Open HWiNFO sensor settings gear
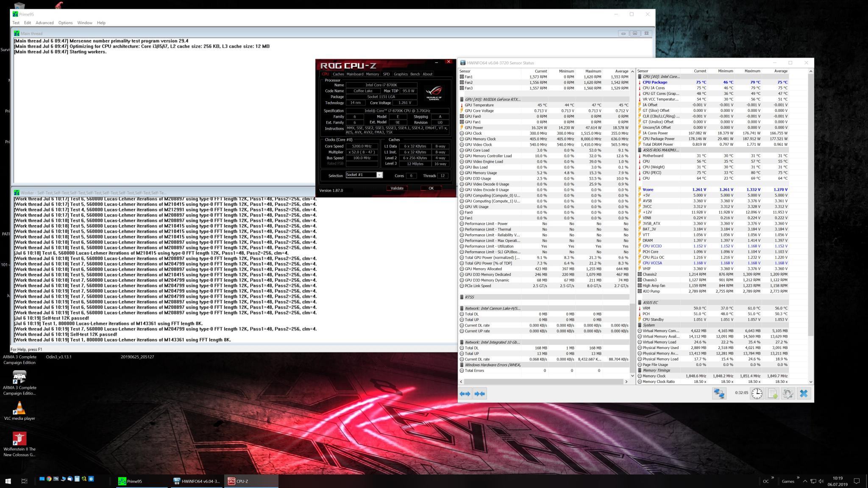Viewport: 868px width, 488px height. tap(787, 394)
